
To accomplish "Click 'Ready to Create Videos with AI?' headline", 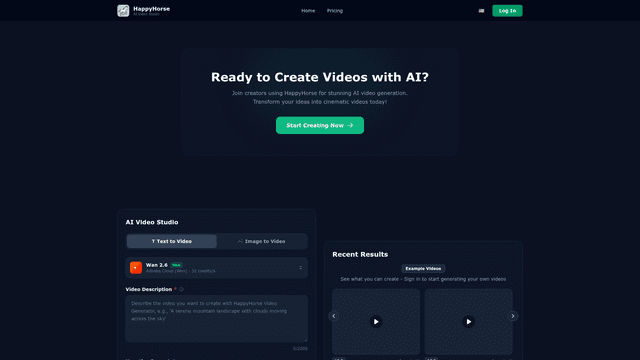I will pos(320,77).
